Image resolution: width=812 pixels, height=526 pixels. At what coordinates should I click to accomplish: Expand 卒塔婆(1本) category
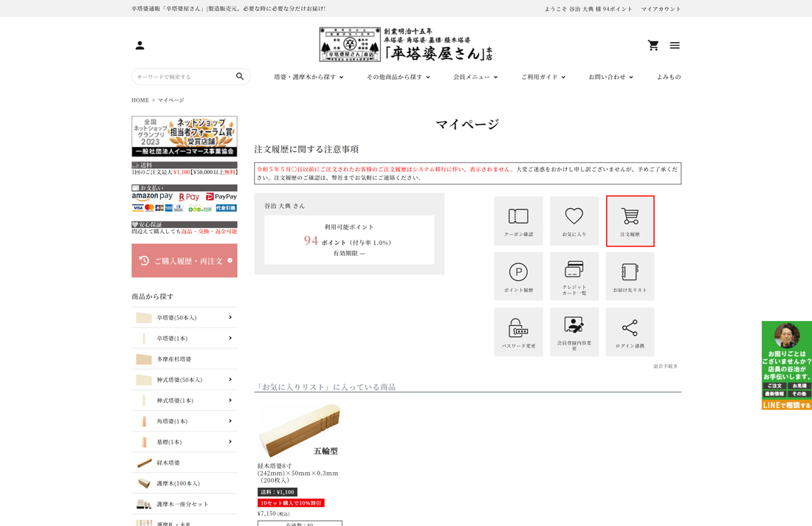pos(185,338)
